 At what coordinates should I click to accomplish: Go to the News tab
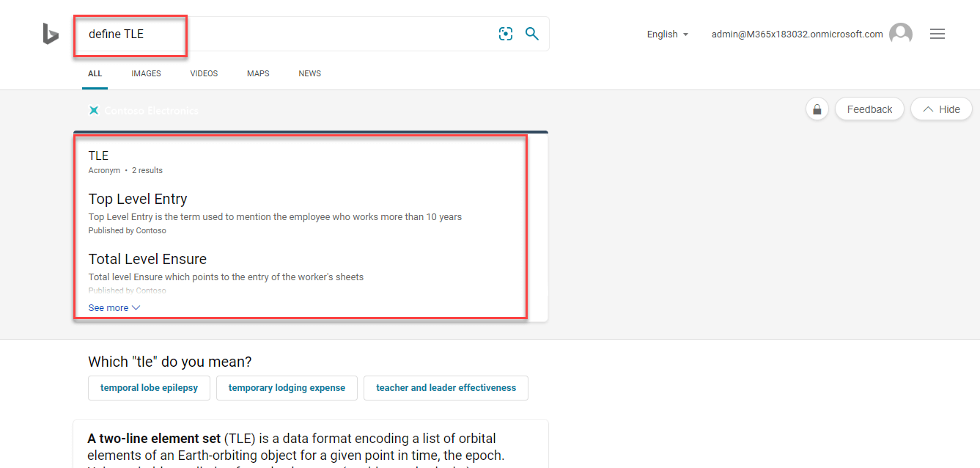coord(309,73)
